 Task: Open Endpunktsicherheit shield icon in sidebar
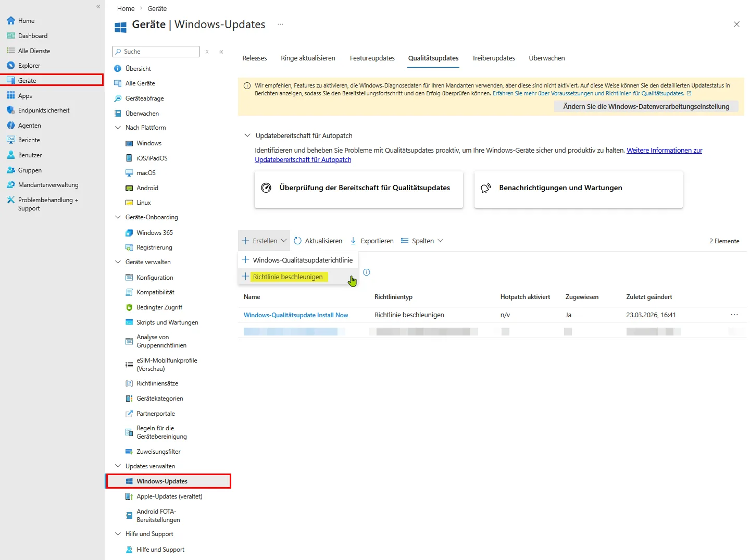(x=10, y=110)
